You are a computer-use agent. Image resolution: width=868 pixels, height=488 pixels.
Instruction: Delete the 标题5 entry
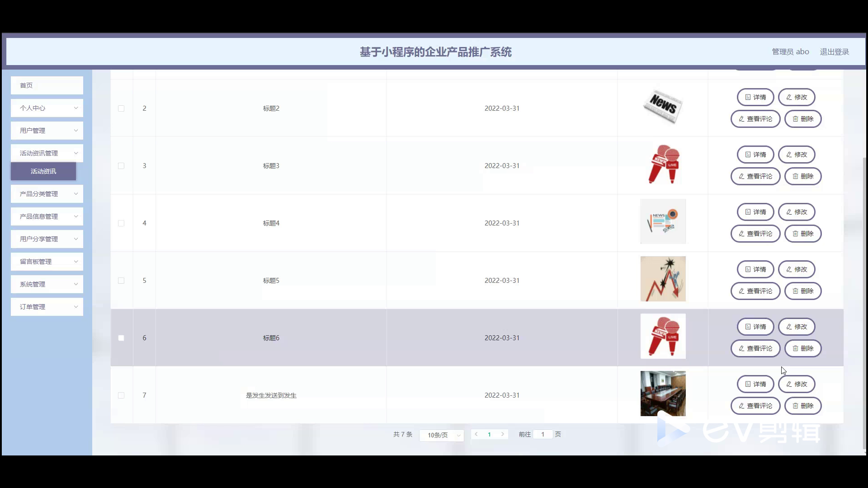pyautogui.click(x=803, y=291)
